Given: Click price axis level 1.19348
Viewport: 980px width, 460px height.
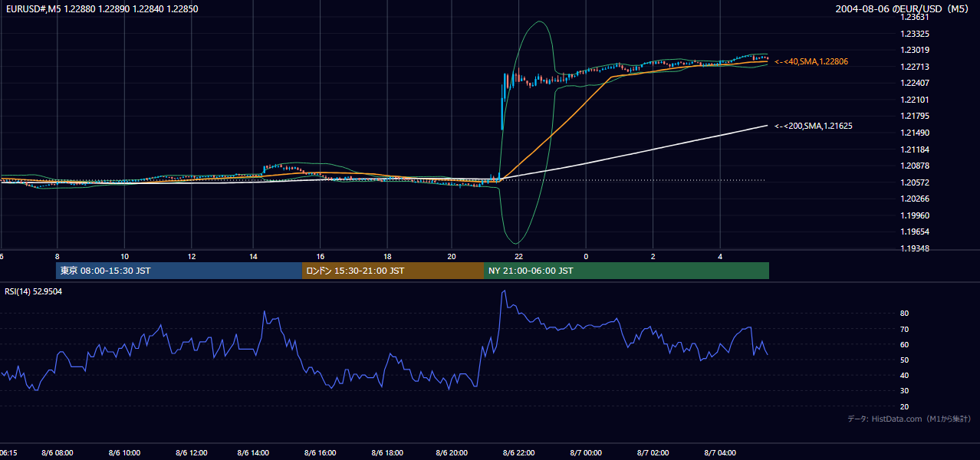Looking at the screenshot, I should point(914,248).
